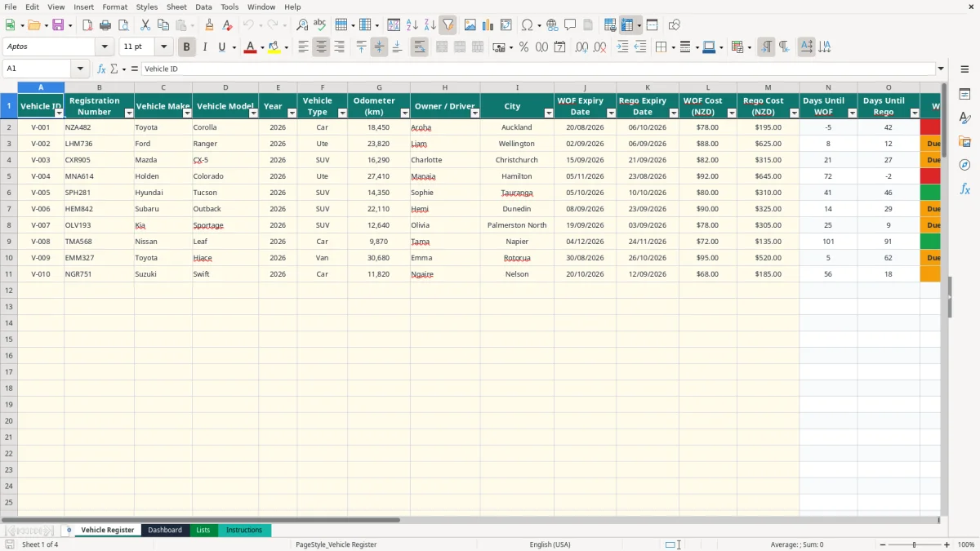Click English (USA) language in status bar
Image resolution: width=980 pixels, height=551 pixels.
coord(550,544)
